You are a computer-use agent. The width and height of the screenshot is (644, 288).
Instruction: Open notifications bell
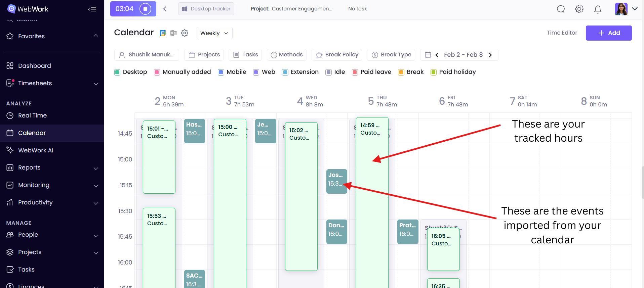click(598, 9)
